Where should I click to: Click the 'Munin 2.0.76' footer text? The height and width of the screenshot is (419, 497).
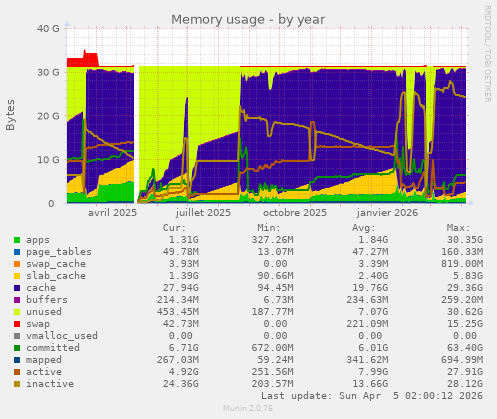[248, 408]
